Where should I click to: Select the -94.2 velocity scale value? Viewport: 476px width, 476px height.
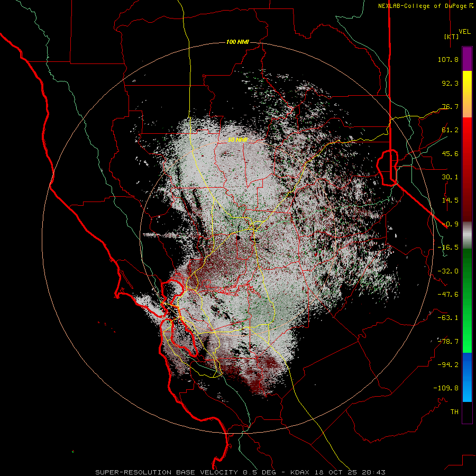448,365
